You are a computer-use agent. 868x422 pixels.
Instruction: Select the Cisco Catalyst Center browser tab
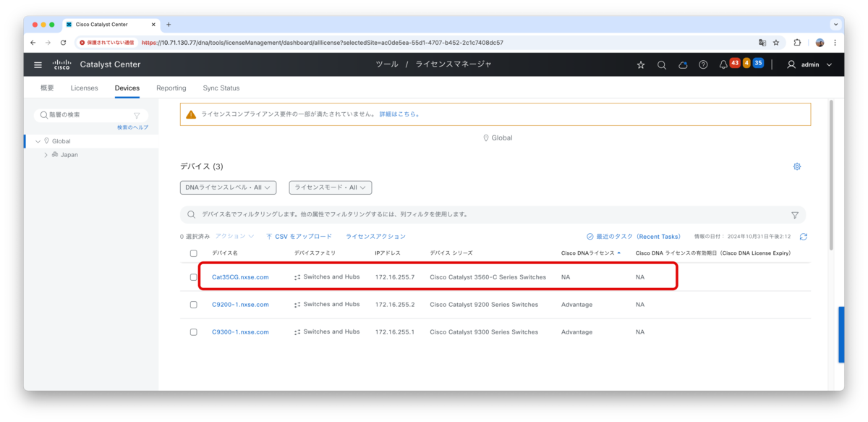pos(111,25)
